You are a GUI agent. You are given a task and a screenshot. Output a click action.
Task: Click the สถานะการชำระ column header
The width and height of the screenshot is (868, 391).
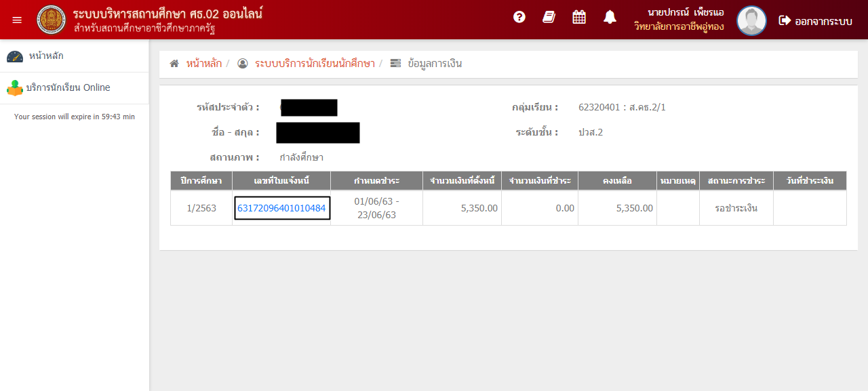coord(736,181)
